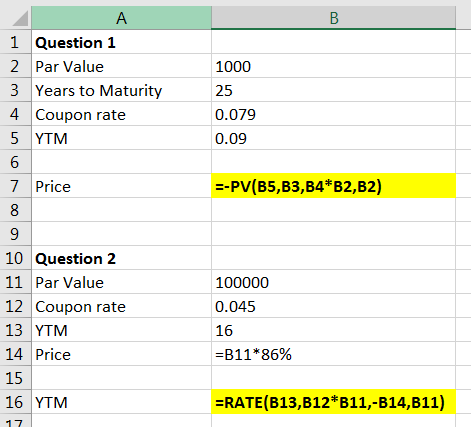Screen dimensions: 471x427
Task: Select the cell with value 0.09
Action: 333,138
